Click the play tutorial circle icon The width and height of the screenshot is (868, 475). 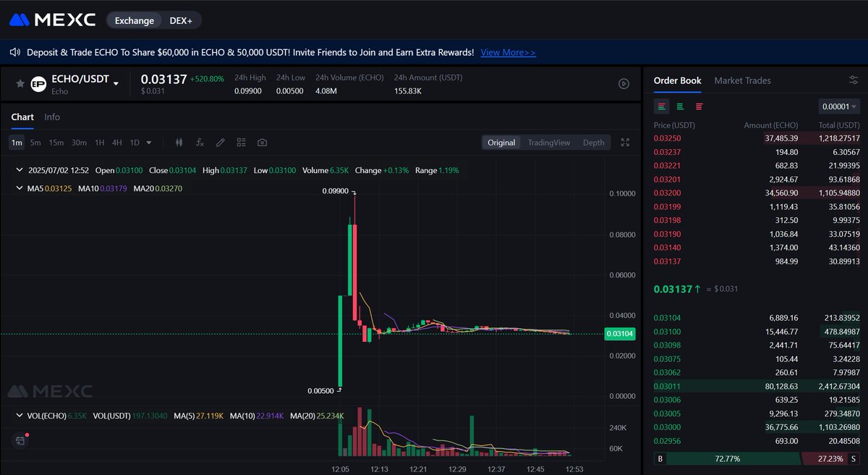[624, 84]
